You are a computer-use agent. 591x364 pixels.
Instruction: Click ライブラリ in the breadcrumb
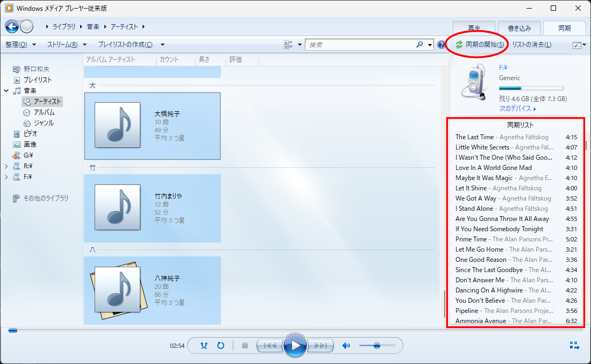63,27
